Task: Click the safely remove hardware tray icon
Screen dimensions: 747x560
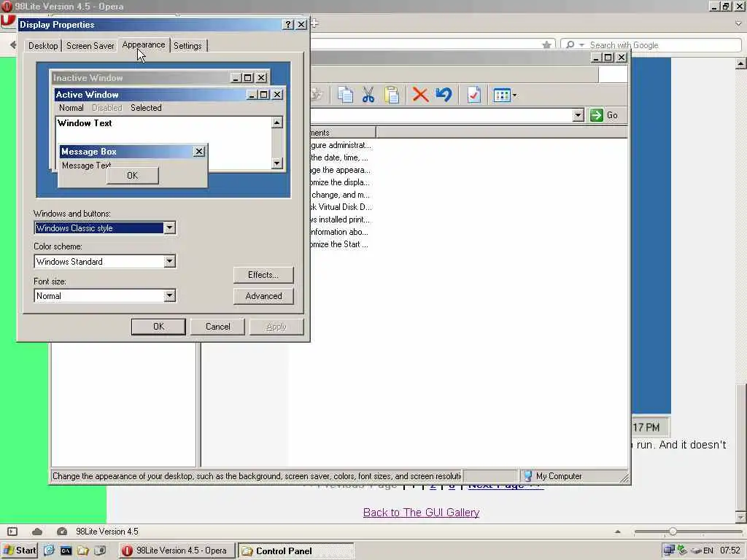Action: click(x=682, y=551)
